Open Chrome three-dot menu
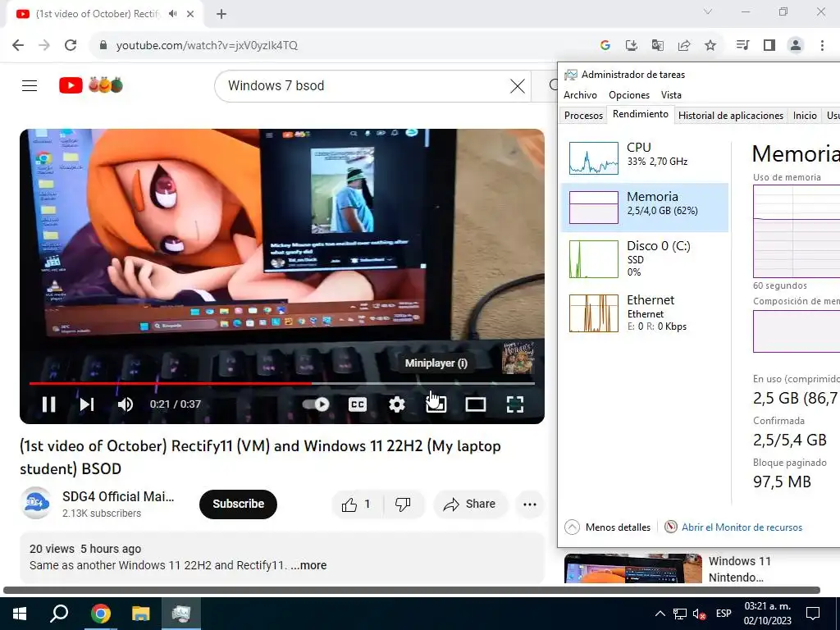 click(822, 45)
